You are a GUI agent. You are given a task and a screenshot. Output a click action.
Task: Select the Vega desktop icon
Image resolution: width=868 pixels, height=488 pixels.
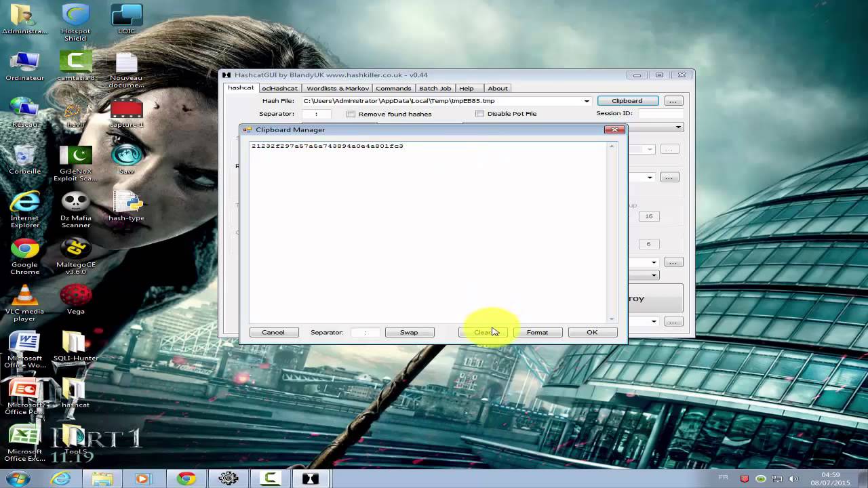click(x=75, y=300)
